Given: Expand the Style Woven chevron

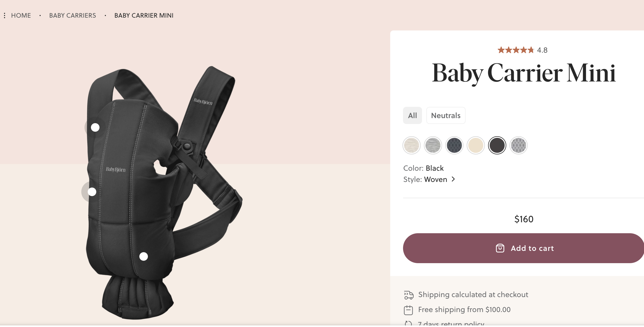Looking at the screenshot, I should point(453,179).
